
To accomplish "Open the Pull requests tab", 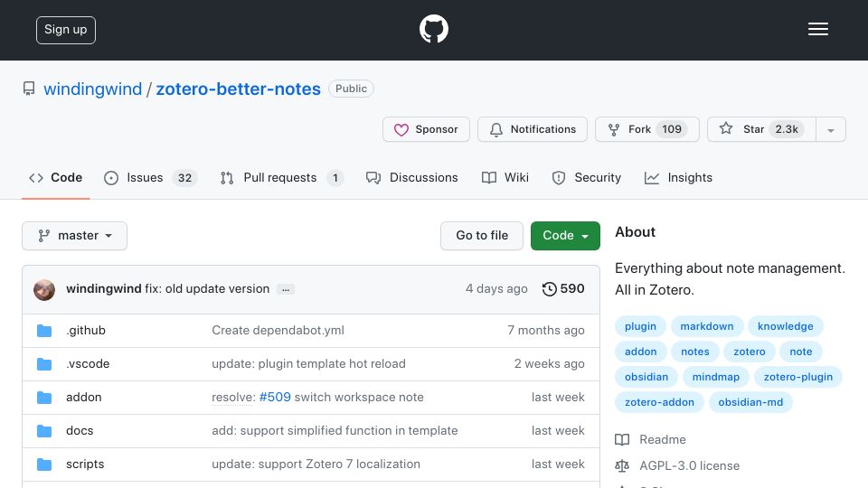I will [281, 178].
